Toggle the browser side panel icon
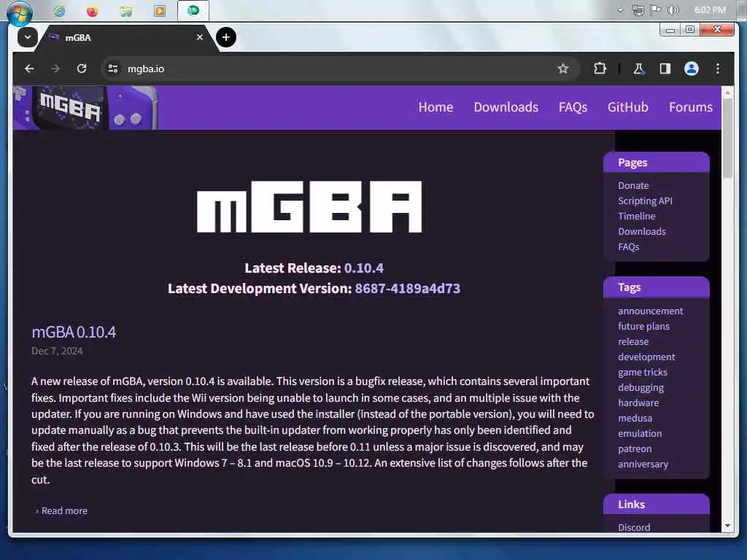The width and height of the screenshot is (747, 560). [665, 69]
